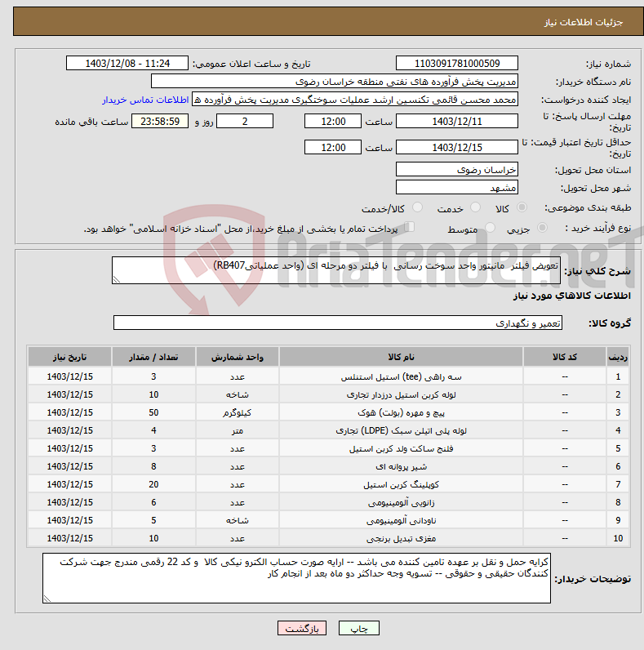Image resolution: width=644 pixels, height=650 pixels.
Task: Click row item کوپلینگ کربن استیل
Action: (x=401, y=484)
